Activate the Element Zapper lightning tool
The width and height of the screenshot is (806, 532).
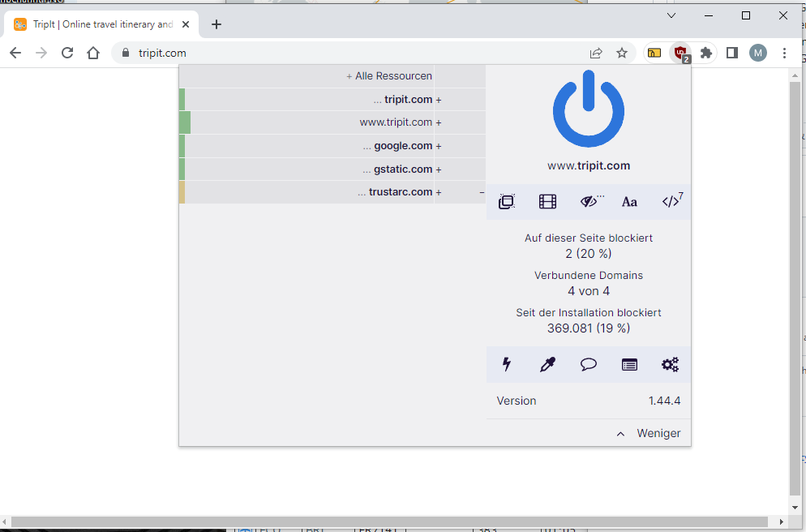point(506,364)
